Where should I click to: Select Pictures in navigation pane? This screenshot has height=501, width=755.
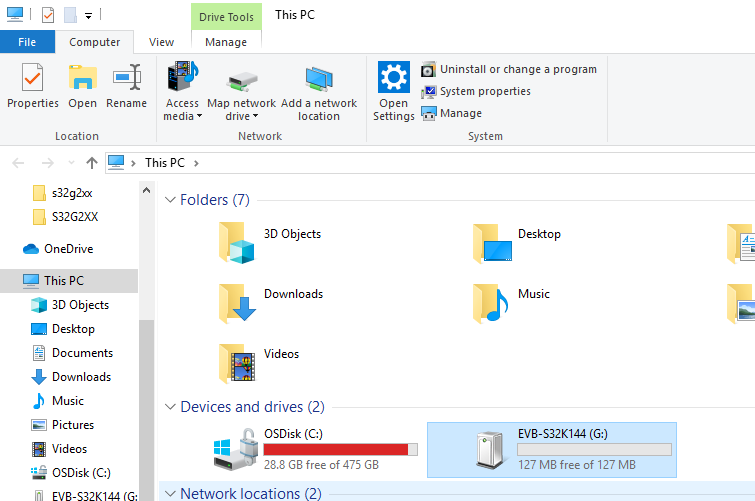pos(63,425)
